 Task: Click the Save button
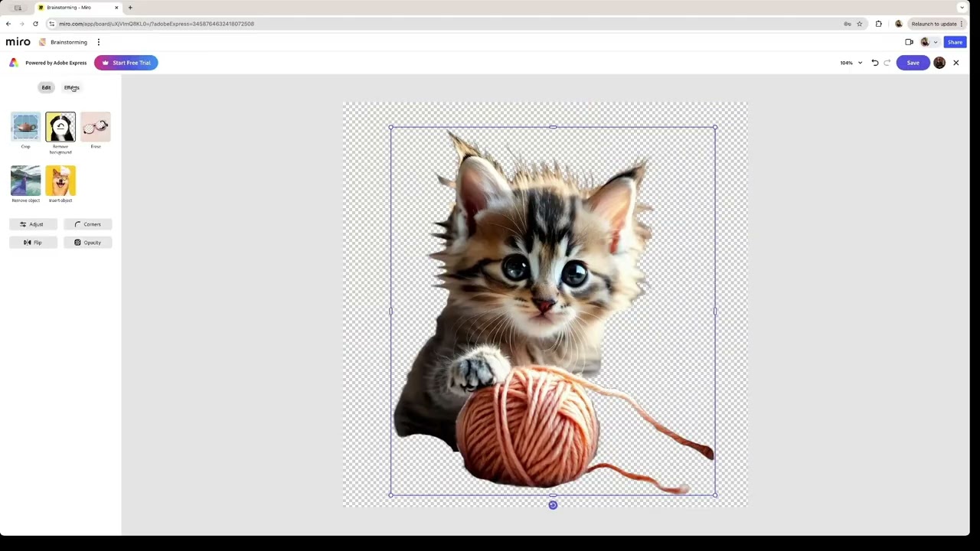click(x=913, y=63)
